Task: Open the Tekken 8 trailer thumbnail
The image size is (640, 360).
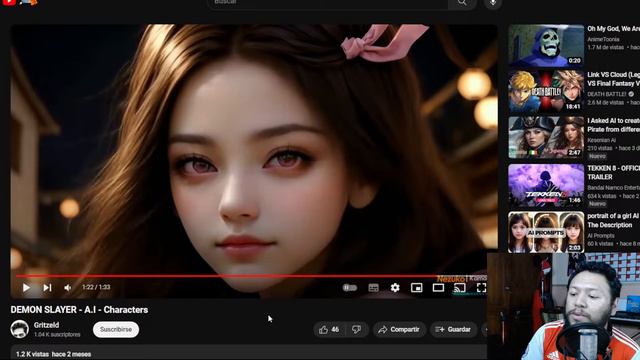Action: tap(546, 185)
